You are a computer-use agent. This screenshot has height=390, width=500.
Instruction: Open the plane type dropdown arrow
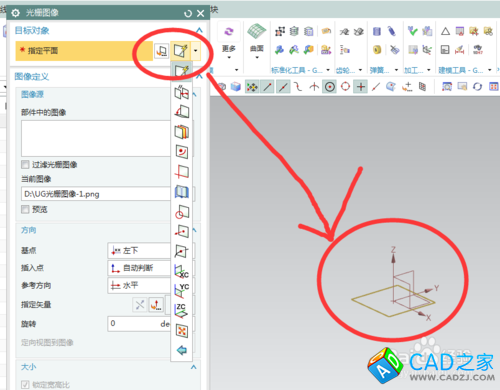(x=196, y=51)
